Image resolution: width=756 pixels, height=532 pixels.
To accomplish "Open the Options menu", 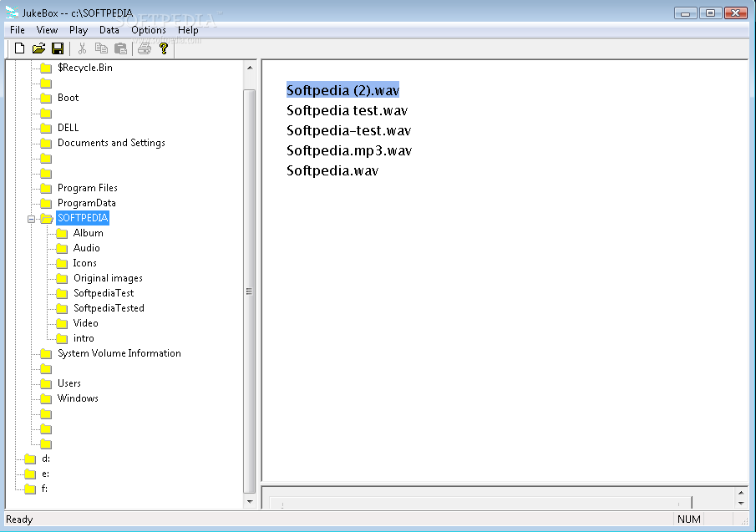I will 149,30.
